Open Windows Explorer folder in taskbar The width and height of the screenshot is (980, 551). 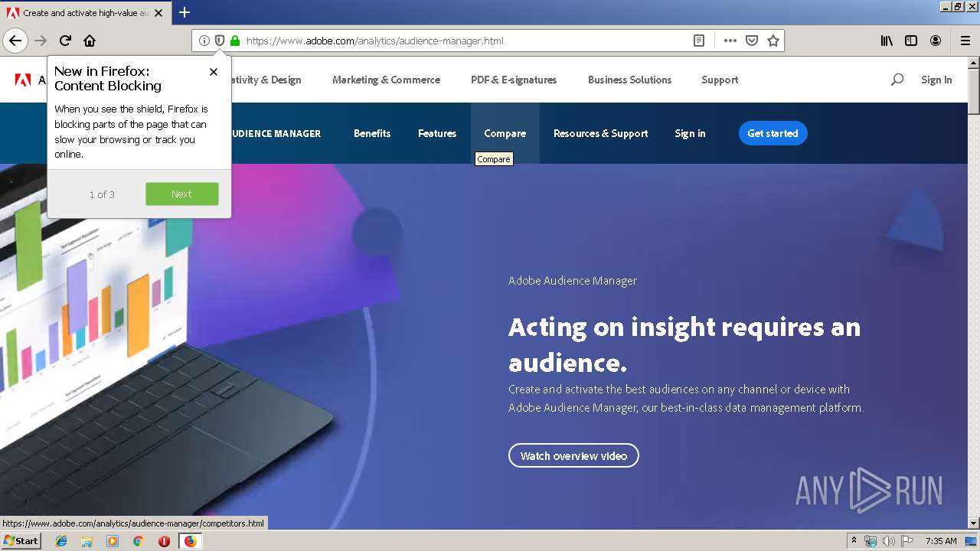pos(87,541)
